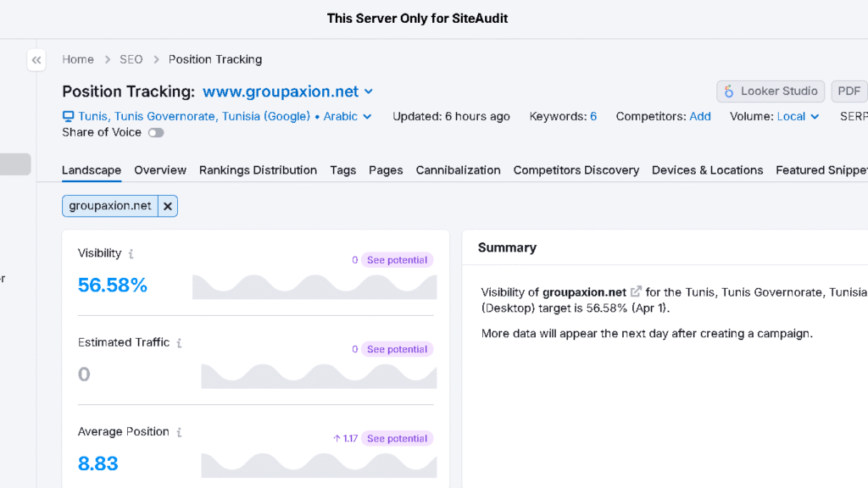Click the Looker Studio logo icon
868x488 pixels.
point(730,91)
